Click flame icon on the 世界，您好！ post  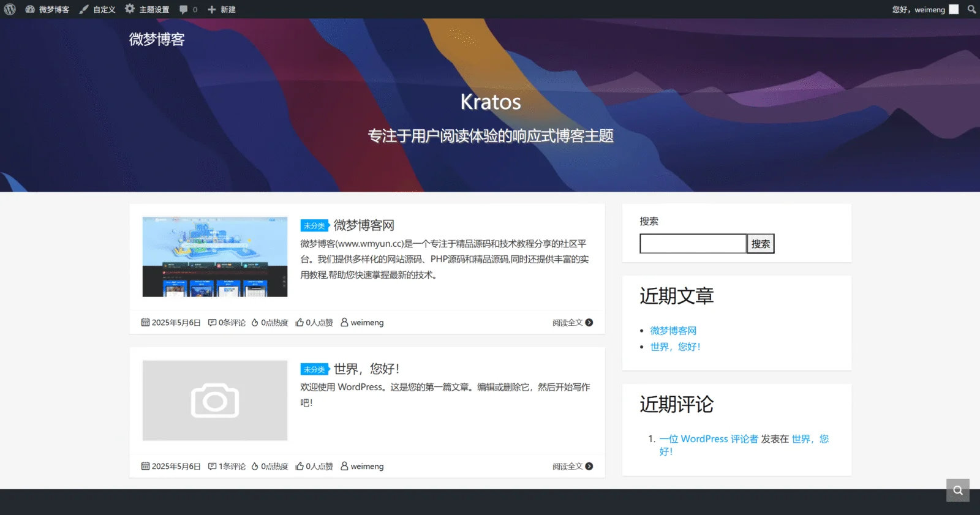point(255,466)
